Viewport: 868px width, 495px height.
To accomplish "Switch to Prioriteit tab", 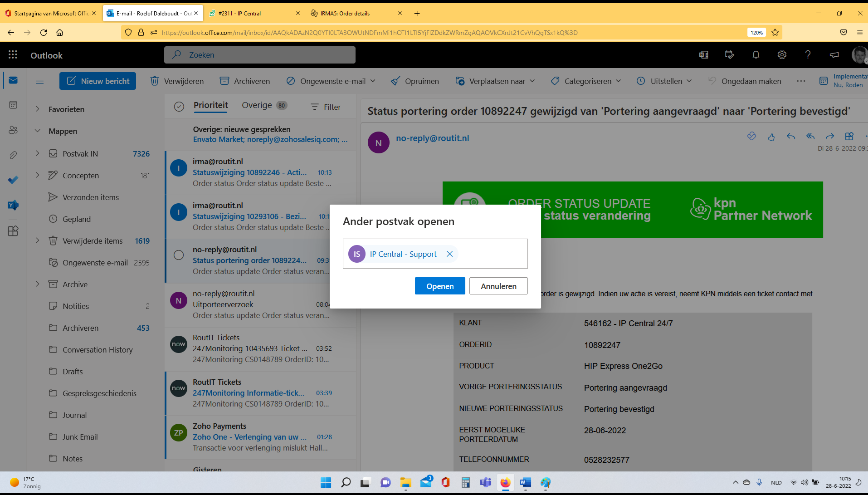I will pyautogui.click(x=210, y=105).
